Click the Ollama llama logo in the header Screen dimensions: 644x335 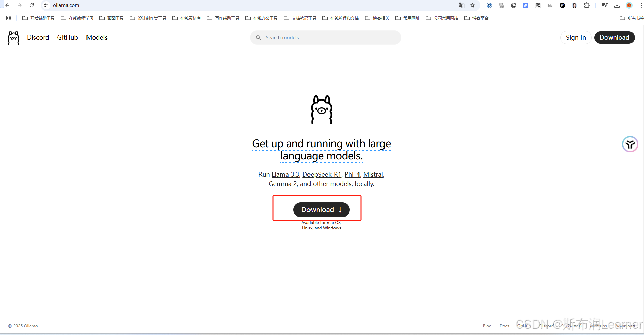click(14, 38)
